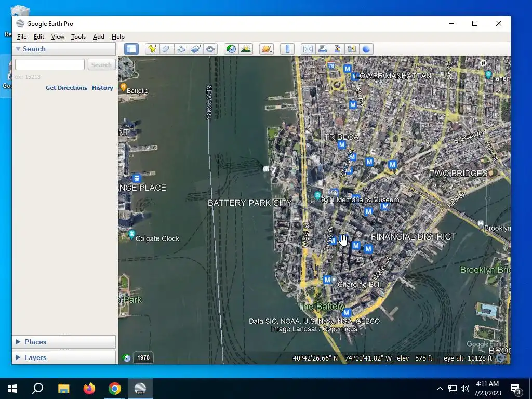Click the 1978 historical imagery date marker

pos(143,357)
